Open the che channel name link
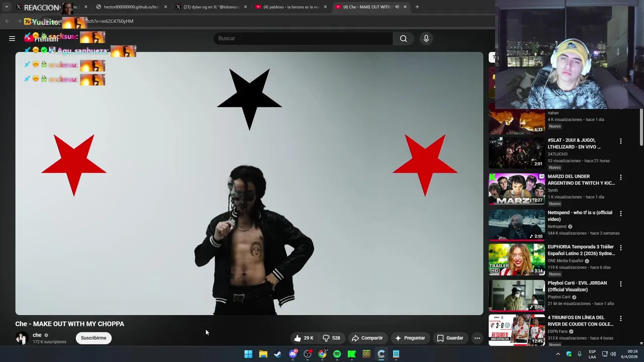This screenshot has width=644, height=362. [x=37, y=335]
